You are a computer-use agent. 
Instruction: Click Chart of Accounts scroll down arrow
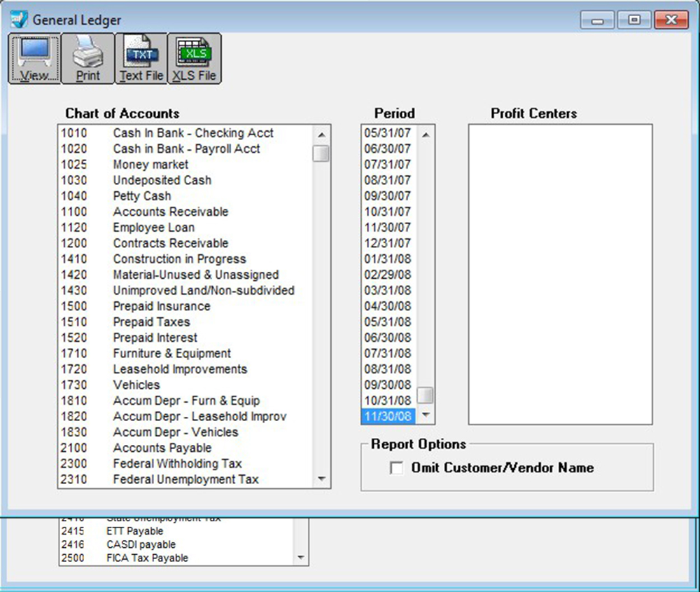tap(321, 479)
